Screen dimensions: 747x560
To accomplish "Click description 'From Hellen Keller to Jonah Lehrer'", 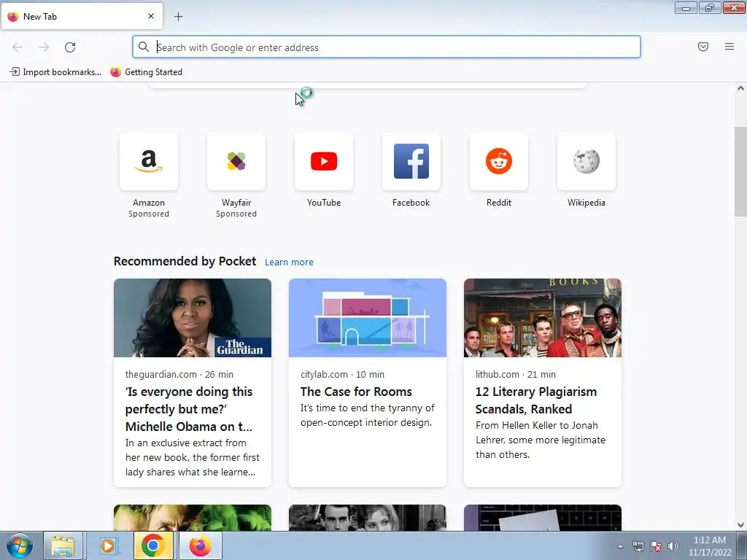I will click(541, 440).
